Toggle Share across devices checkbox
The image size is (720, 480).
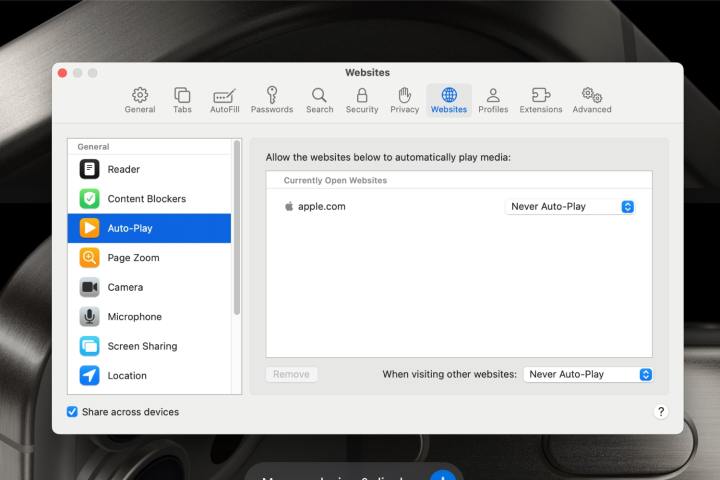coord(72,412)
